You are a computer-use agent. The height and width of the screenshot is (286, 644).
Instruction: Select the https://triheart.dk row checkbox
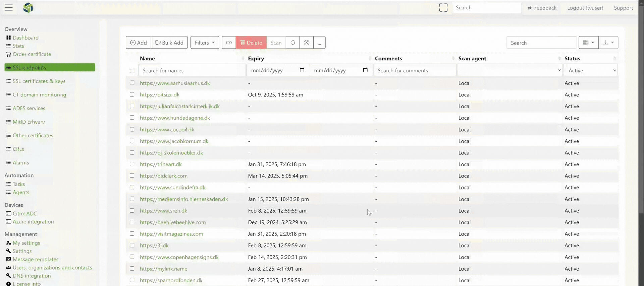click(x=132, y=164)
